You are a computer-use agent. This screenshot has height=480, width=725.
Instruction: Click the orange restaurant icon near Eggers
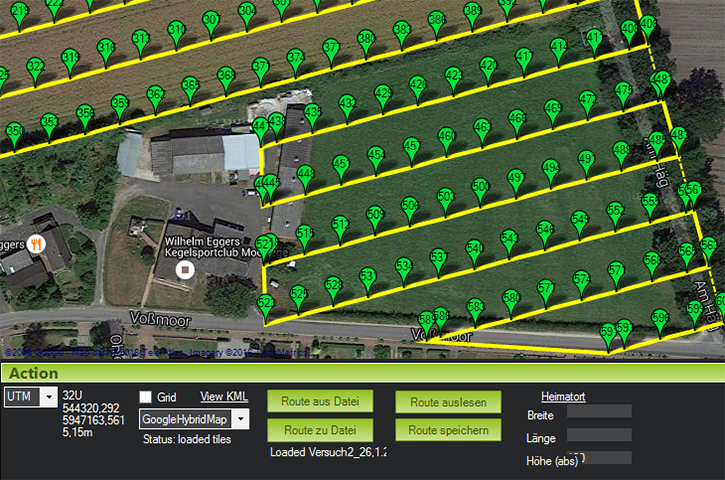pos(36,243)
